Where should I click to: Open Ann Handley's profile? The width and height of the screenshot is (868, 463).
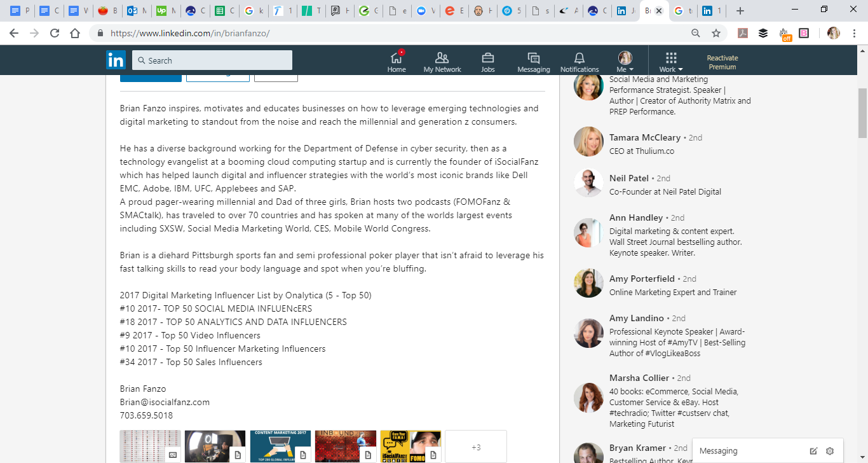coord(636,218)
